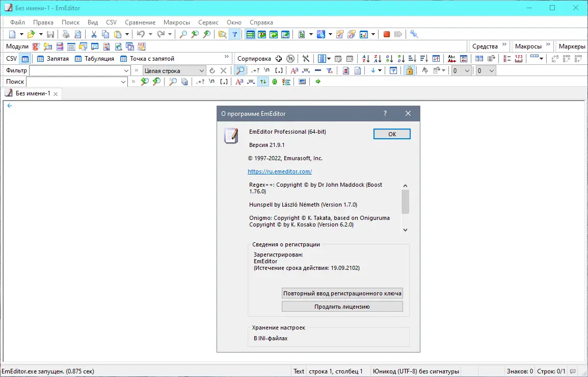Click the Copy icon in the toolbar

click(106, 34)
